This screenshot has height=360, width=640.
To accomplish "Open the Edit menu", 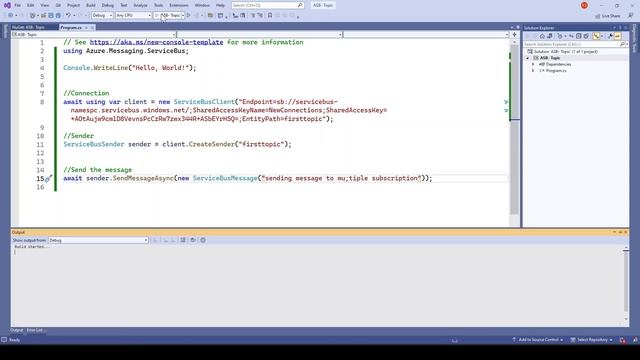I will tap(31, 5).
